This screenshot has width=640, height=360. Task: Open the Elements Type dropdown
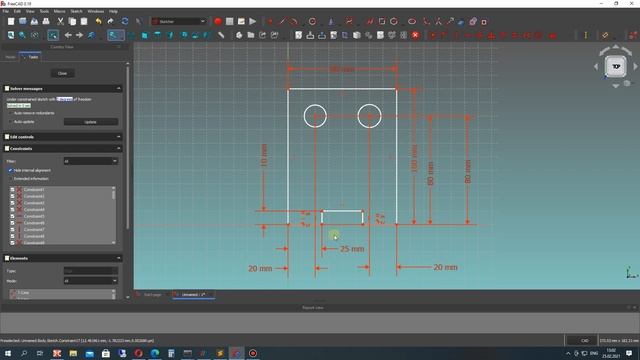click(x=91, y=271)
